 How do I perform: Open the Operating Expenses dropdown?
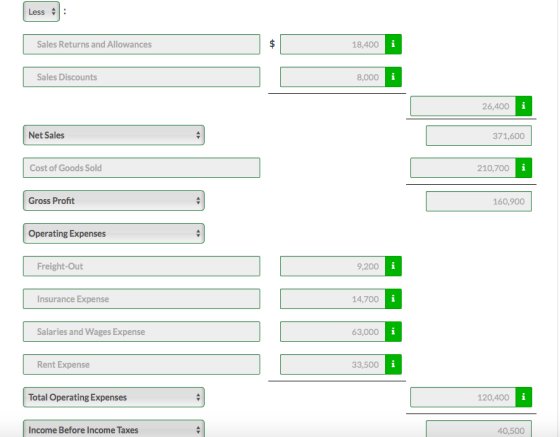click(114, 233)
